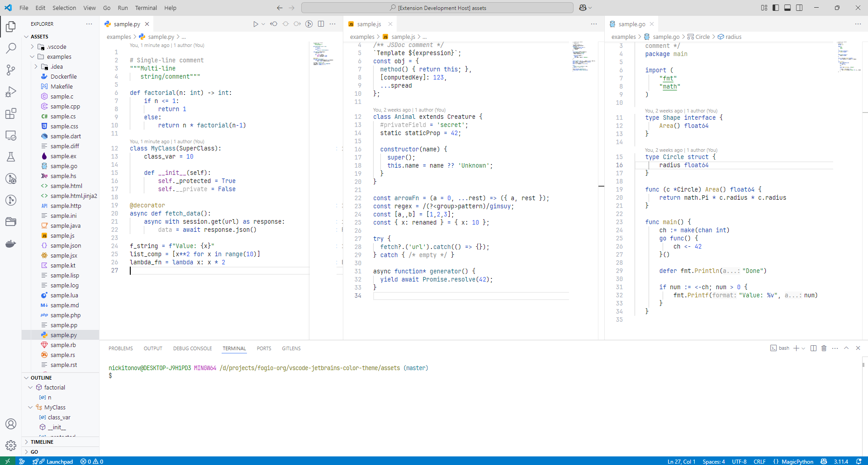Screen dimensions: 868x465
Task: Open the new terminal launch profile dropdown
Action: click(803, 348)
